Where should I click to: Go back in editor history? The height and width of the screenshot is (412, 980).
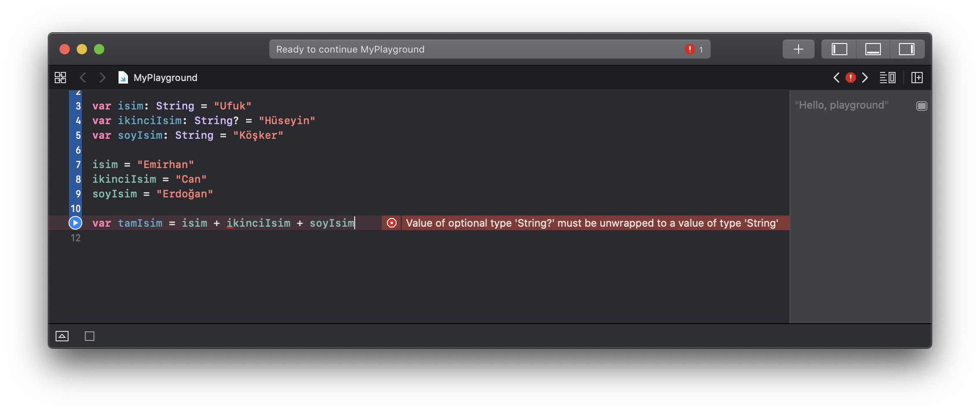click(x=83, y=78)
